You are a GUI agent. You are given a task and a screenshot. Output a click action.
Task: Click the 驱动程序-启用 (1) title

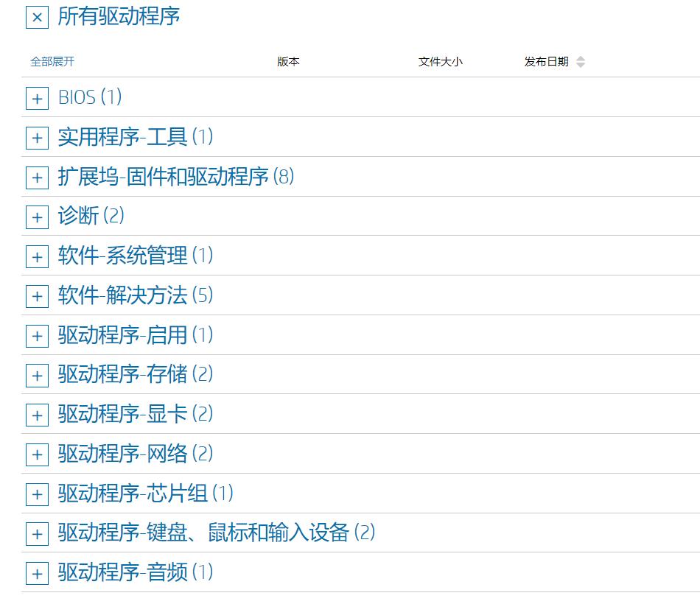pos(136,335)
